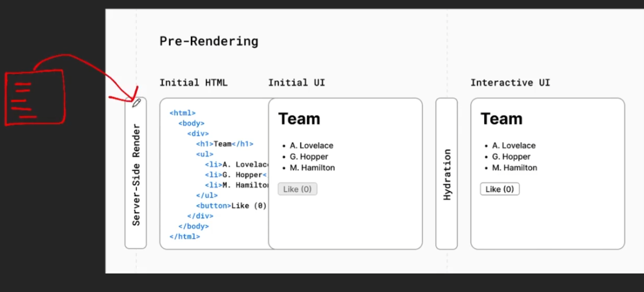This screenshot has width=644, height=292.
Task: Click the Team heading in Initial UI card
Action: tap(299, 118)
